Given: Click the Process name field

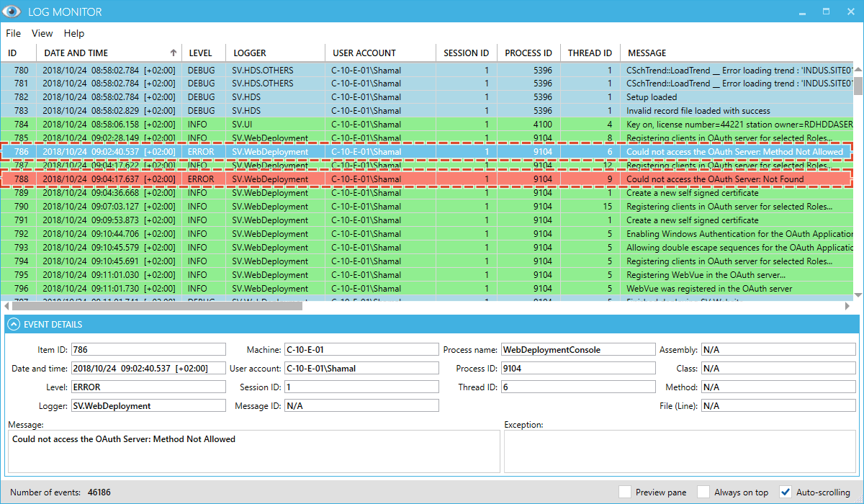Looking at the screenshot, I should click(577, 350).
